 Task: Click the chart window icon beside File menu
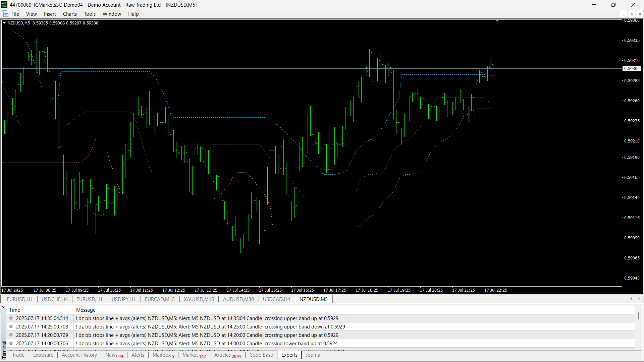point(5,14)
